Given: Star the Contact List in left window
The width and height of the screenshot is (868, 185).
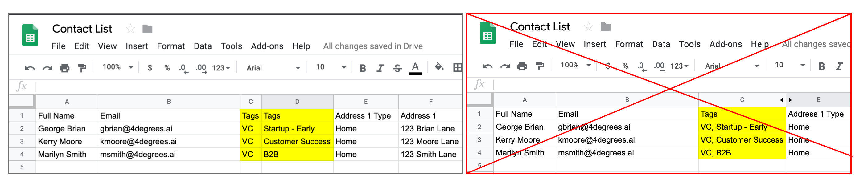Looking at the screenshot, I should click(x=130, y=29).
